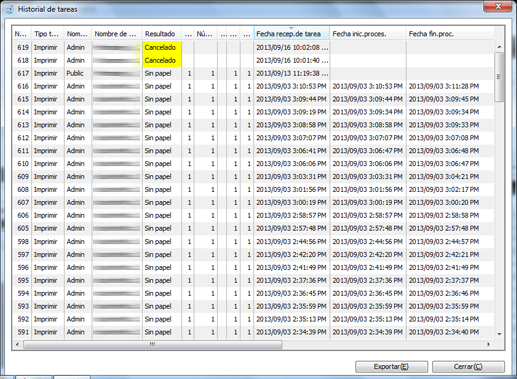Screen dimensions: 517x379
Task: Click vertical scrollbar down arrow
Action: [499, 334]
